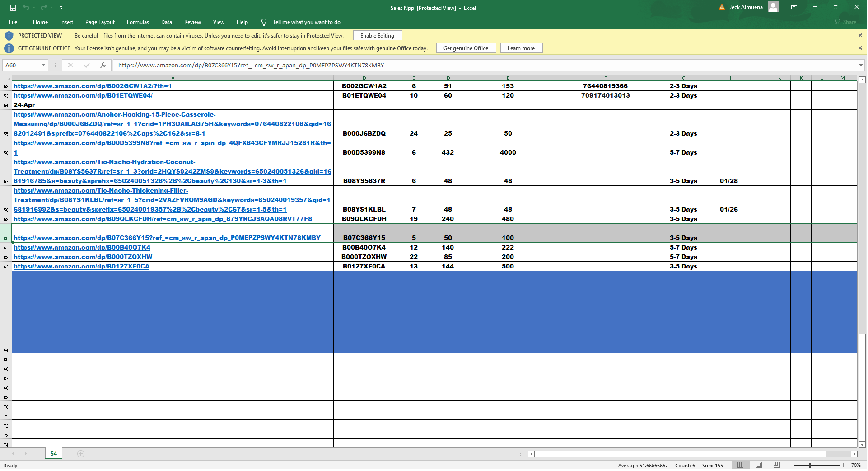
Task: Click the horizontal scrollbar left arrow
Action: 532,454
